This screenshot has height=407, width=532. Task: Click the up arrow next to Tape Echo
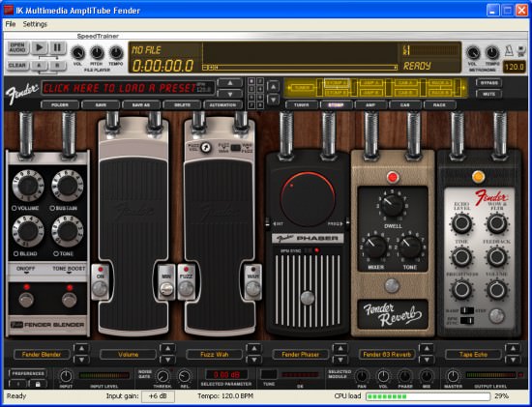pos(513,348)
